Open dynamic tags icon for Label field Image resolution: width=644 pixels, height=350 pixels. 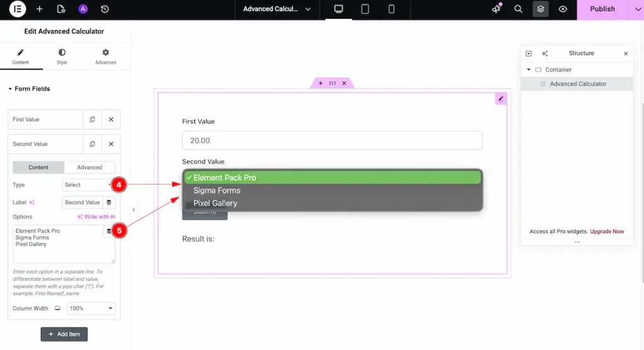coord(109,202)
